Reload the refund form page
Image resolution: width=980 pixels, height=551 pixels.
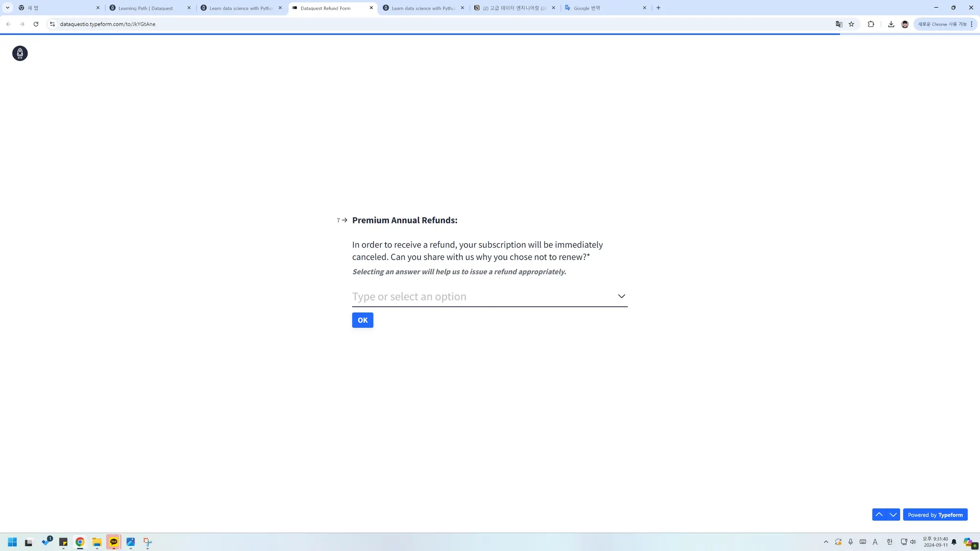tap(36, 24)
